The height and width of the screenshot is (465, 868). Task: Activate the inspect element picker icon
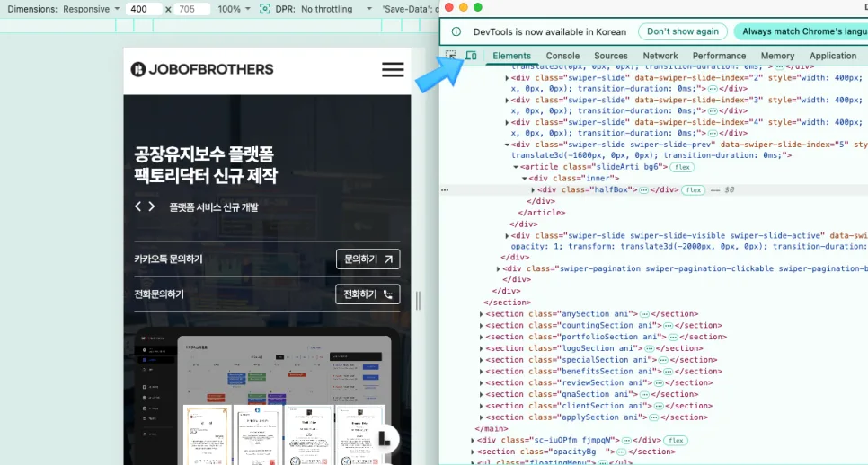pos(450,56)
